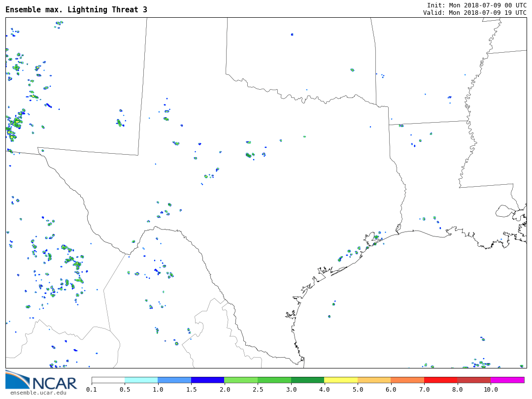Click the 10.0 label on the color bar

(491, 390)
